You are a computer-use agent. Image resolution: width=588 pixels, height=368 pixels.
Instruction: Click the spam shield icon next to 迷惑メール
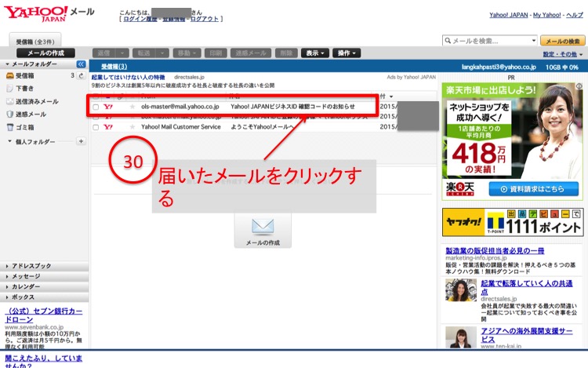[10, 114]
